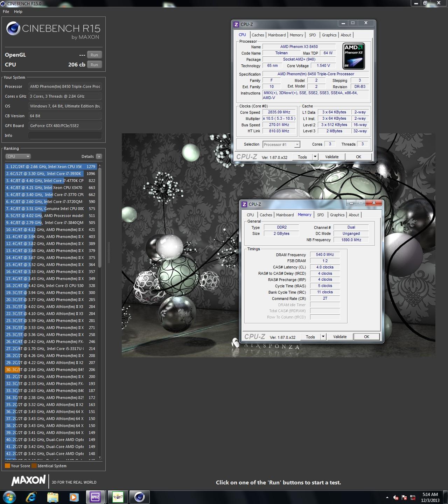
Task: Select ranking row 27 Core i5-3317U 214
Action: click(51, 349)
